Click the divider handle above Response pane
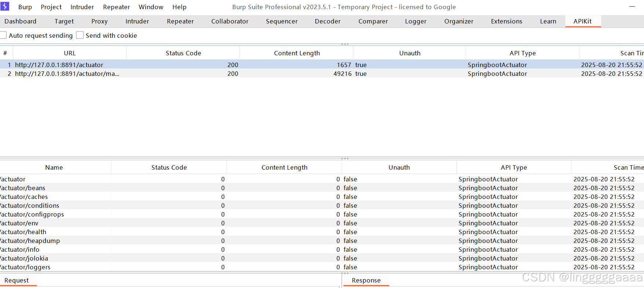This screenshot has height=288, width=644. [345, 273]
